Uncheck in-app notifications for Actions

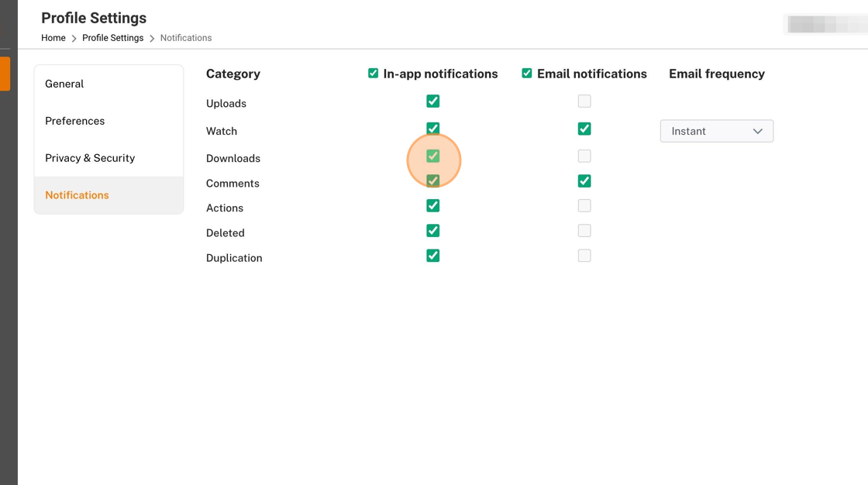click(x=433, y=206)
